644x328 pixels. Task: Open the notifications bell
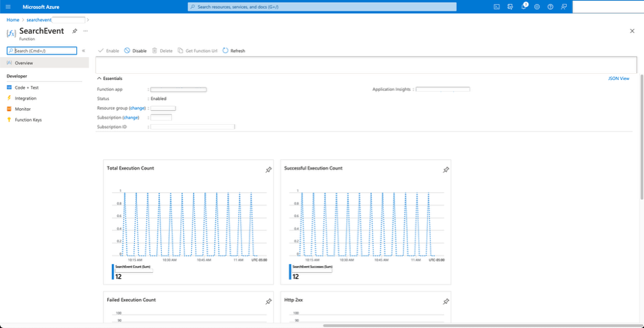(x=524, y=7)
